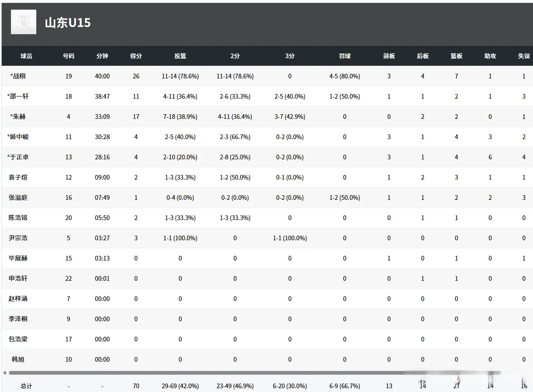This screenshot has height=392, width=533.
Task: Click the horizontal scrollbar left arrow
Action: (5, 373)
